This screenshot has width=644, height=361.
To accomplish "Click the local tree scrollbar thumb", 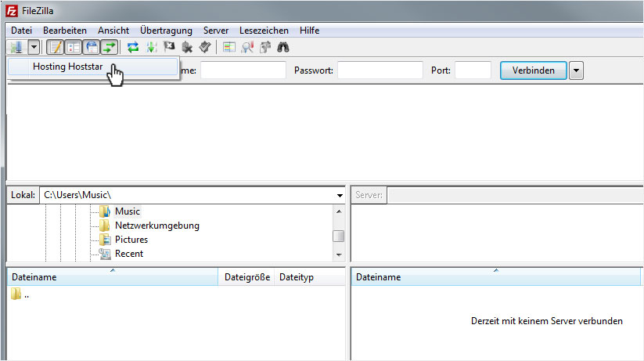I will tap(338, 236).
